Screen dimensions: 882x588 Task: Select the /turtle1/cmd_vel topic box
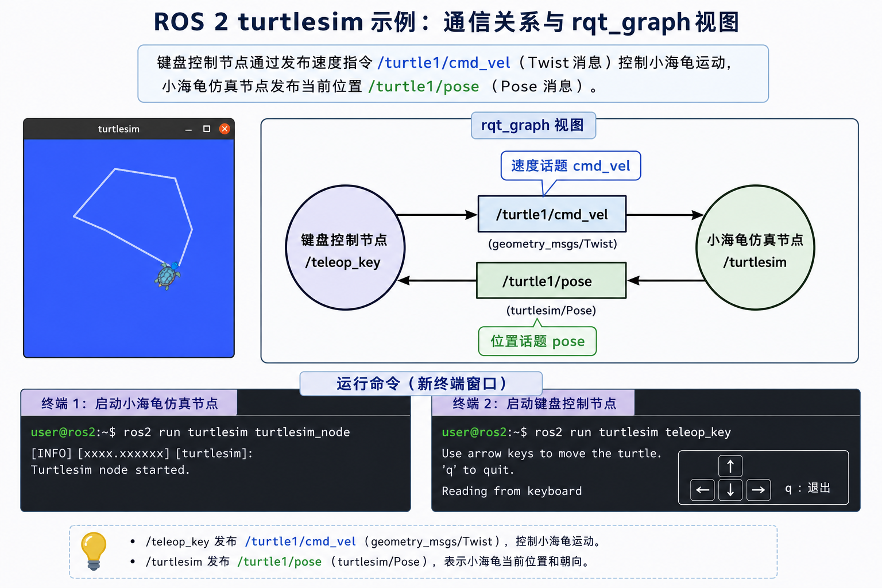(552, 214)
